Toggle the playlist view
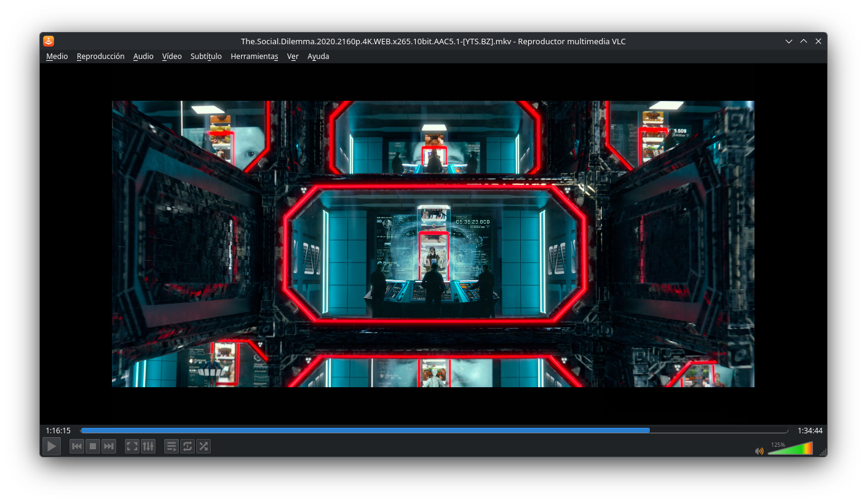The image size is (867, 504). (x=172, y=446)
